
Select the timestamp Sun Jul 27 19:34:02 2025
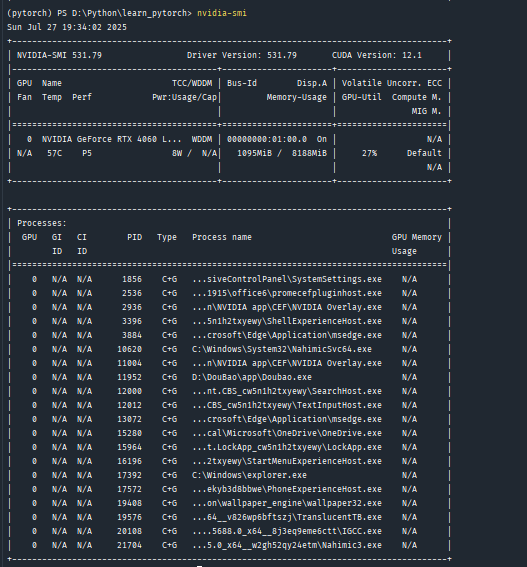(x=67, y=27)
